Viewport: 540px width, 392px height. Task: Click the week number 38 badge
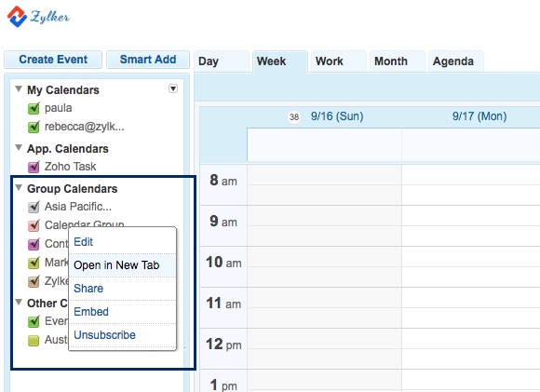click(x=294, y=117)
